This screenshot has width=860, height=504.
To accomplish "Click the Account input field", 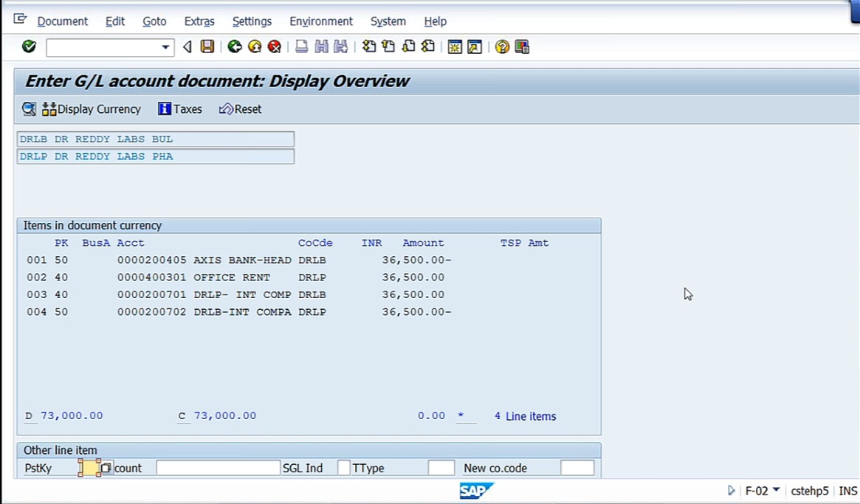I will (219, 468).
